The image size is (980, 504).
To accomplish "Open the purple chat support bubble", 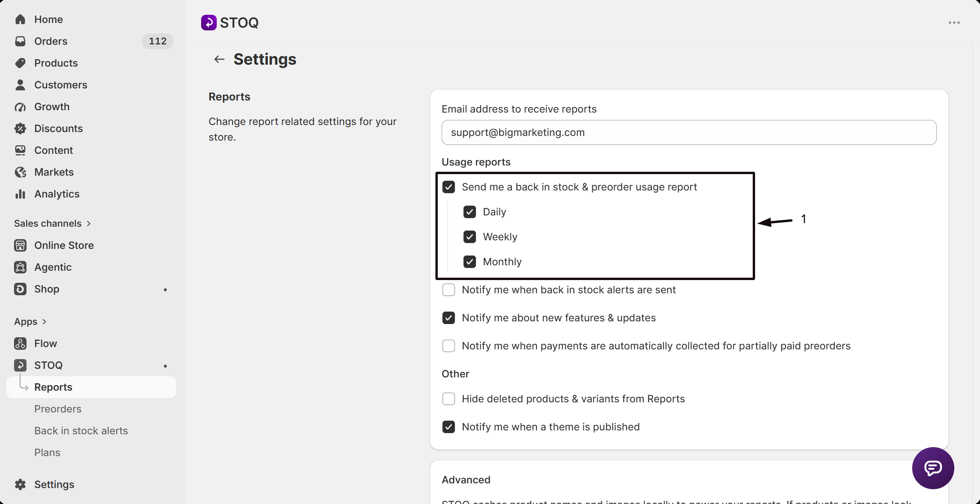I will [x=933, y=468].
